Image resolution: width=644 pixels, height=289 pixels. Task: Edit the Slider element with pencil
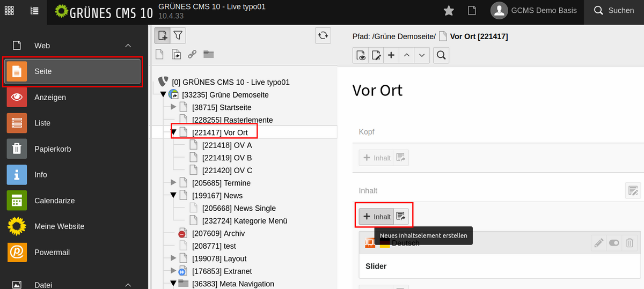click(598, 243)
